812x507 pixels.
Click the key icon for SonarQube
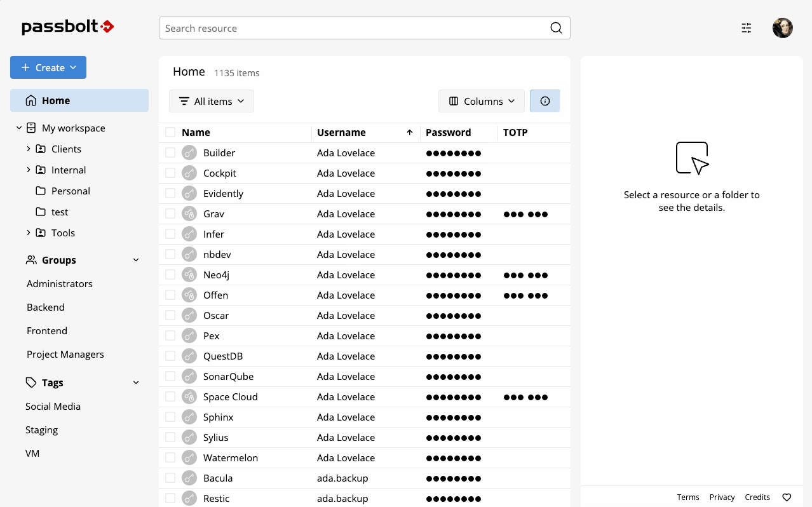pyautogui.click(x=189, y=376)
